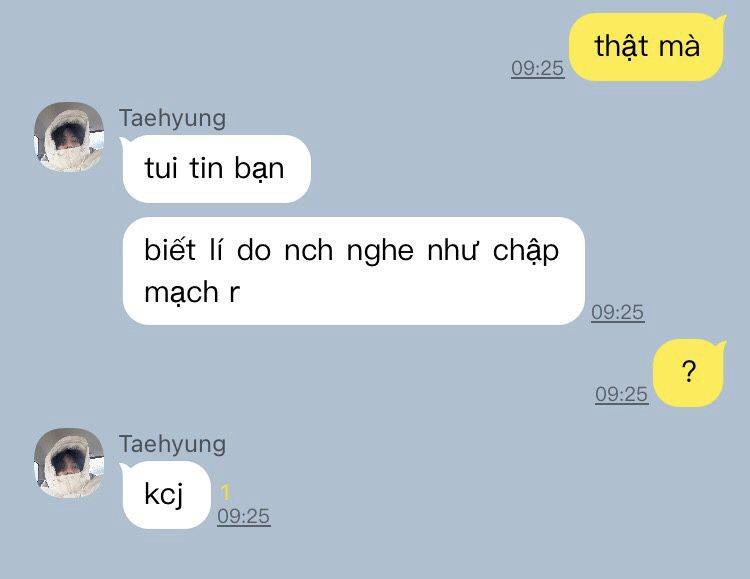
Task: Select the yellow "thật mà" message bubble
Action: (x=647, y=47)
